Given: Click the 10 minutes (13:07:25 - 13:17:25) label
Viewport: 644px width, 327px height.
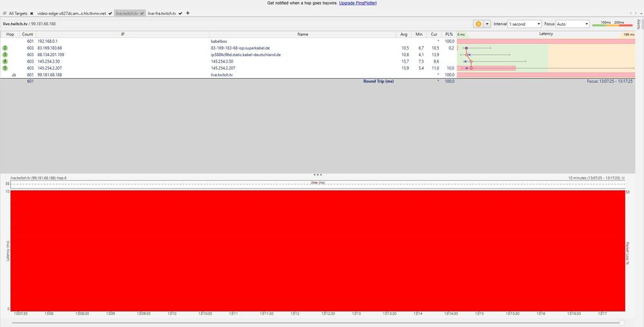Looking at the screenshot, I should 594,178.
